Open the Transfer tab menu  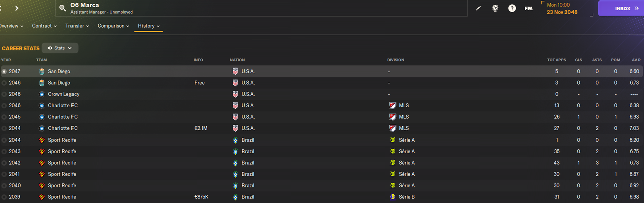point(77,26)
